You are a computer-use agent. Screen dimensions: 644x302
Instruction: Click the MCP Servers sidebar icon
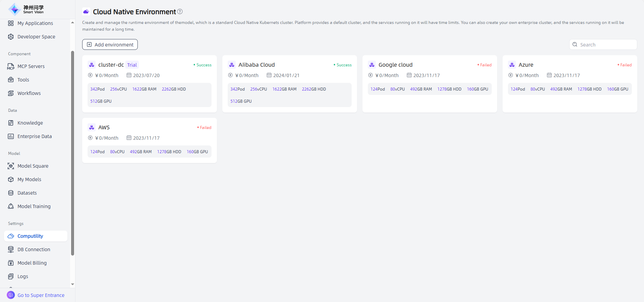11,66
